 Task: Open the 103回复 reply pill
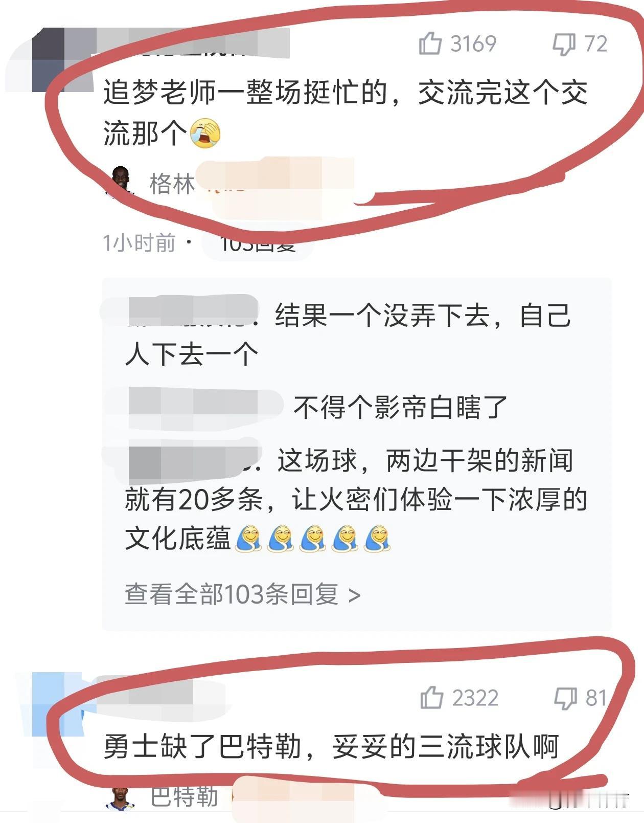(x=258, y=243)
